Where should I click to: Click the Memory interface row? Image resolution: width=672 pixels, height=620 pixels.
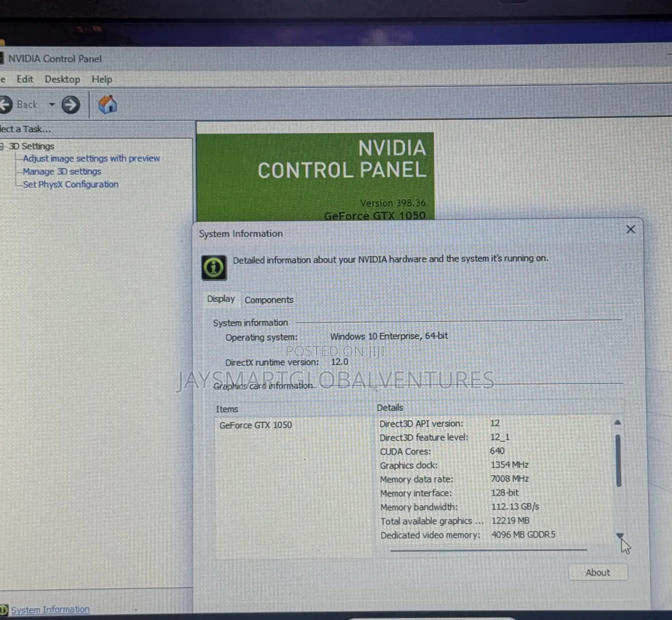pyautogui.click(x=449, y=493)
